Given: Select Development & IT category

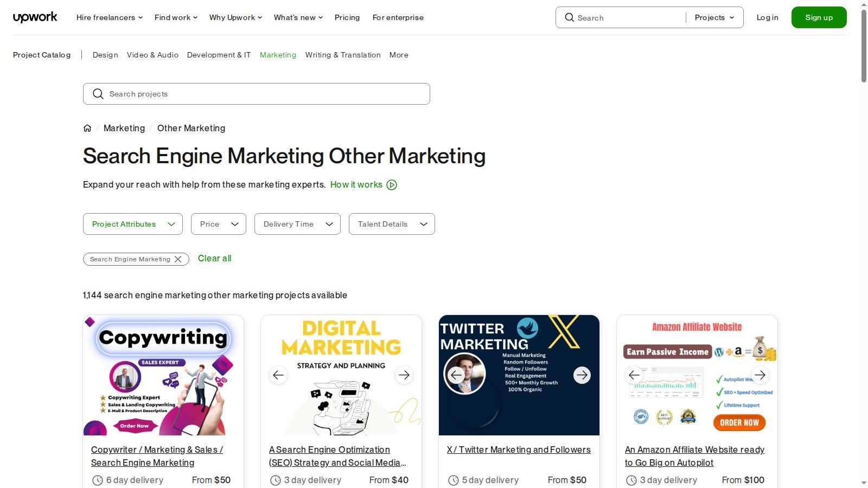Looking at the screenshot, I should pos(219,55).
